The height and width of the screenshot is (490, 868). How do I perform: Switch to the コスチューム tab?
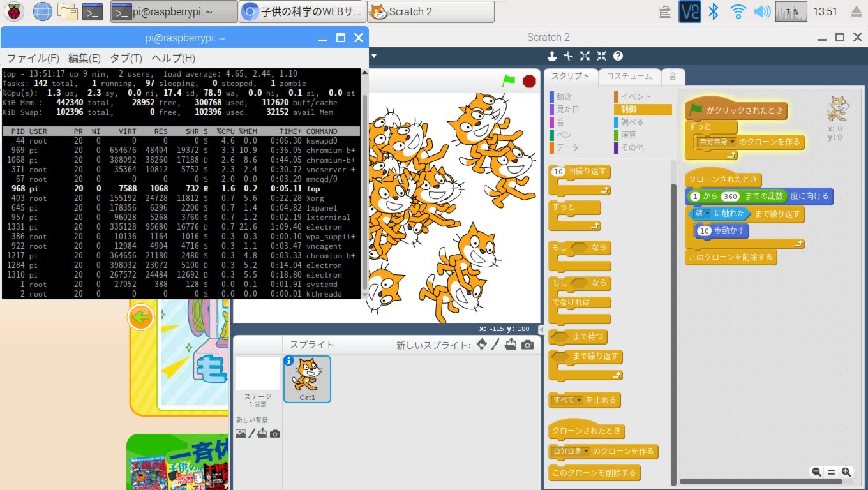tap(629, 76)
